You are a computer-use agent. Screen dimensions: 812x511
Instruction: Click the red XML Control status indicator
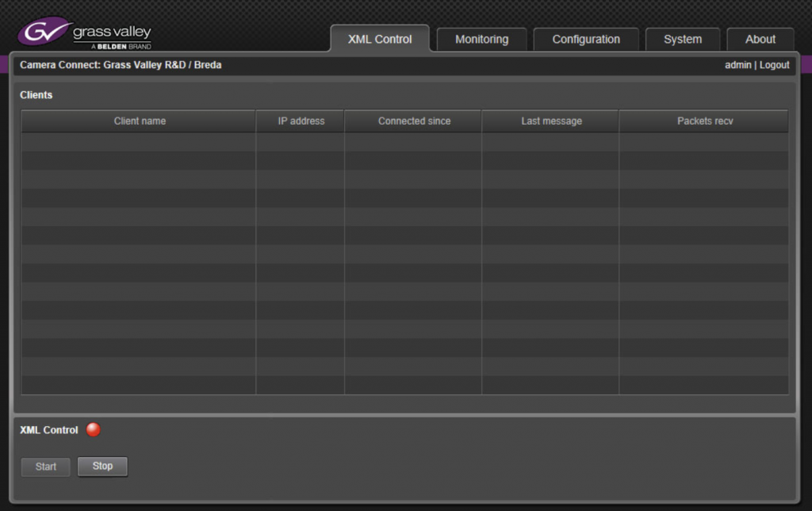tap(93, 429)
